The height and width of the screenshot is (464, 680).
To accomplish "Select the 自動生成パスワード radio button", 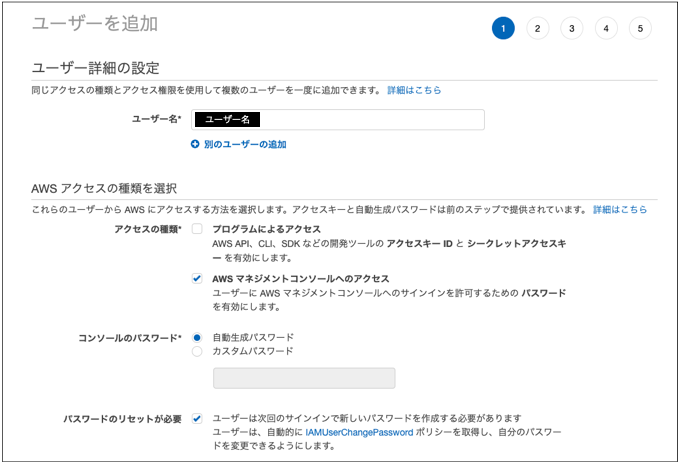I will [x=197, y=337].
